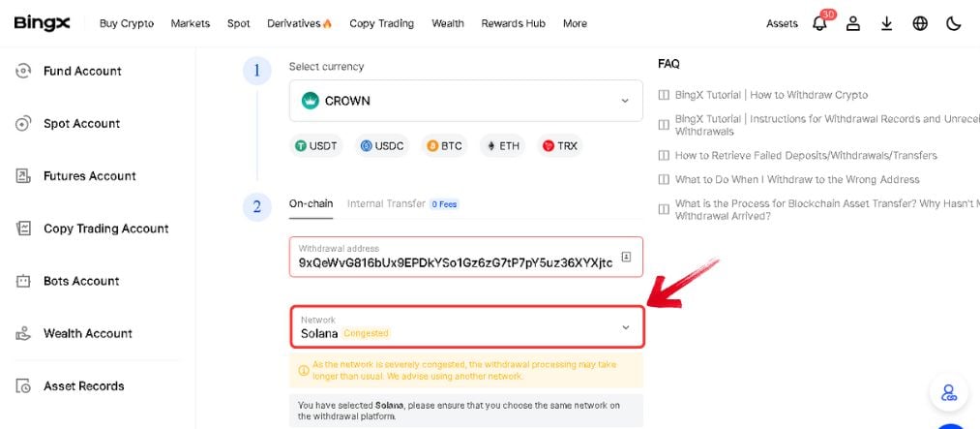Screen dimensions: 980x429
Task: Choose the TRX quick currency chip
Action: (560, 145)
